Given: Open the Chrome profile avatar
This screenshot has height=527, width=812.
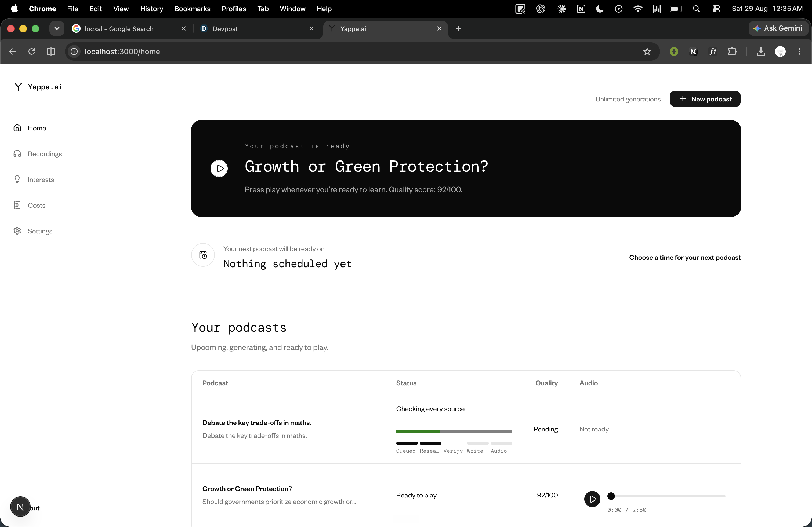Looking at the screenshot, I should [780, 52].
